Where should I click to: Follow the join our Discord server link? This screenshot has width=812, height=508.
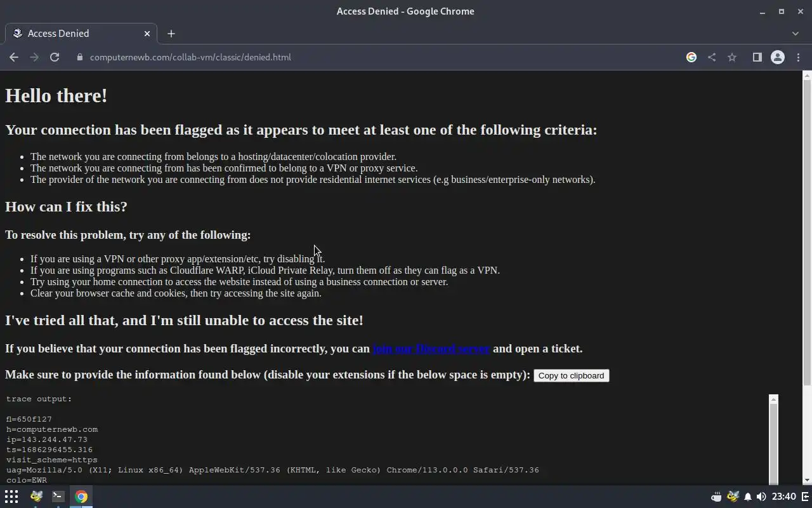coord(431,349)
